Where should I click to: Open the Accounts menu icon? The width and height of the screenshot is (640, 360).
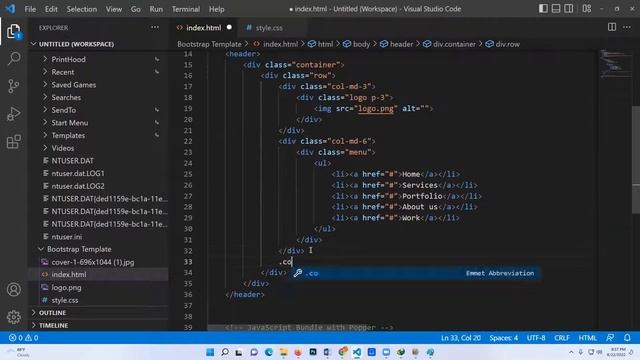point(13,289)
